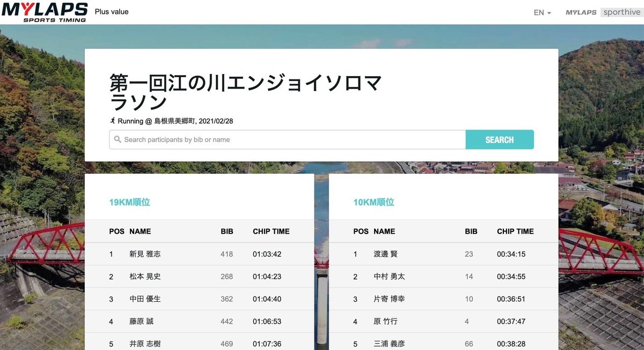The image size is (644, 350).
Task: Click bib number 418
Action: pyautogui.click(x=227, y=254)
